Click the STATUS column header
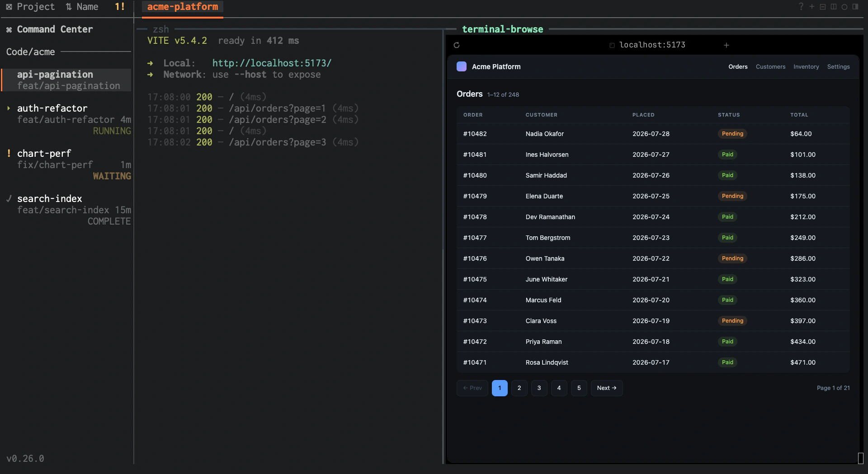This screenshot has width=868, height=474. tap(729, 115)
